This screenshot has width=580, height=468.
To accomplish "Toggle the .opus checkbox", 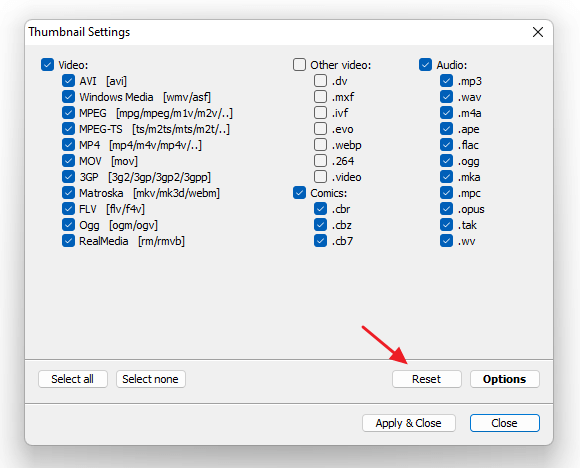I will pos(446,209).
